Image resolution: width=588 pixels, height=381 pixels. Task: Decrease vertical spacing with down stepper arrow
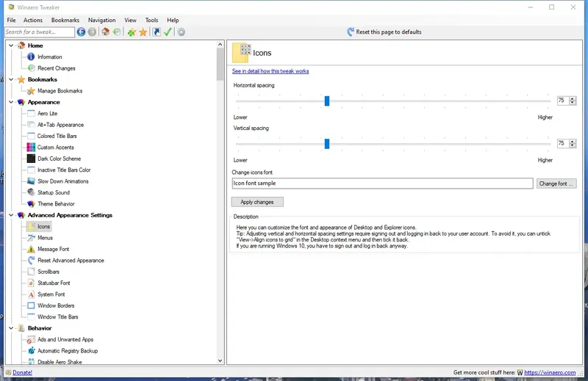tap(573, 145)
